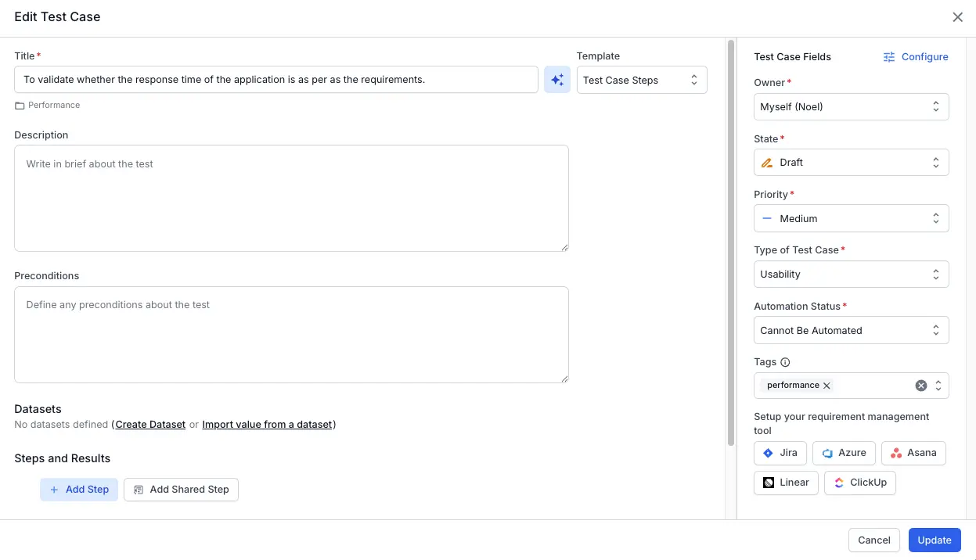Click the Jira integration button
The image size is (976, 560).
point(780,453)
